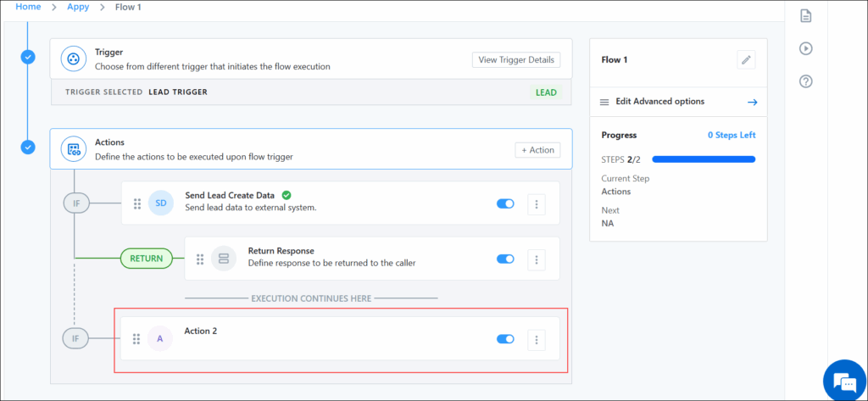Expand Edit Advanced options arrow
This screenshot has height=401, width=868.
[x=752, y=102]
